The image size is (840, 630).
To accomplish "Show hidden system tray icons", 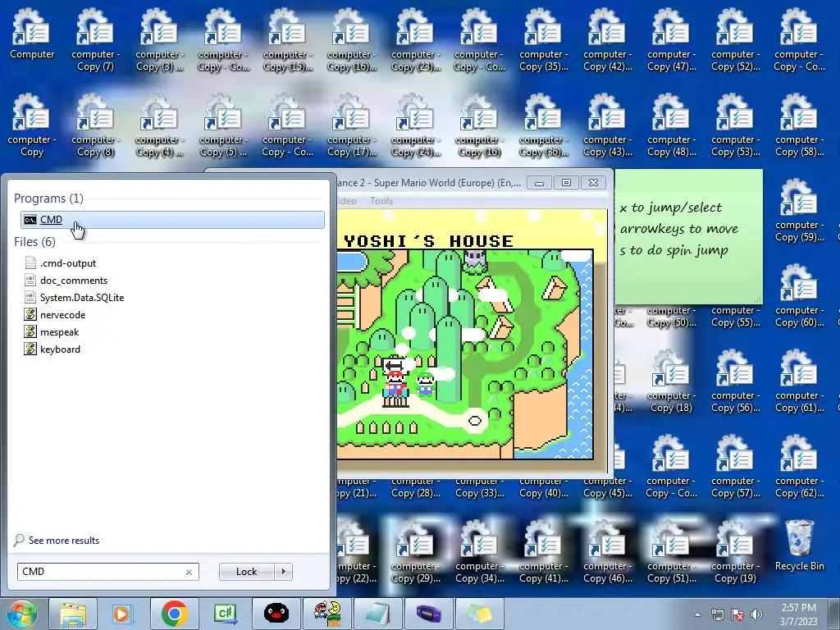I will tap(697, 614).
